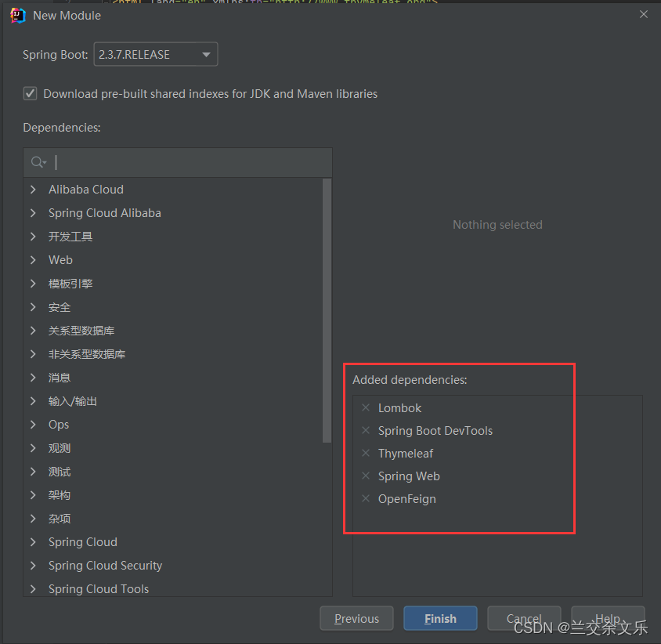The image size is (661, 644).
Task: Select the 开发工具 tree item
Action: (70, 237)
